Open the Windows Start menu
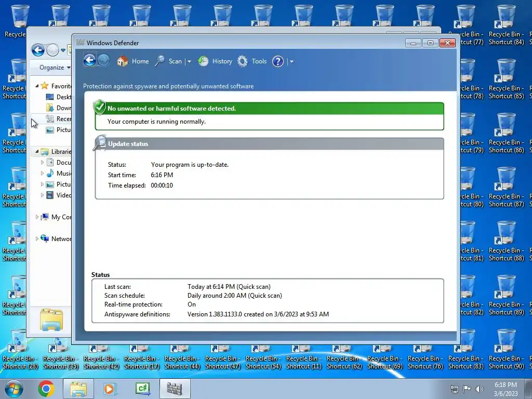The height and width of the screenshot is (399, 532). (14, 389)
